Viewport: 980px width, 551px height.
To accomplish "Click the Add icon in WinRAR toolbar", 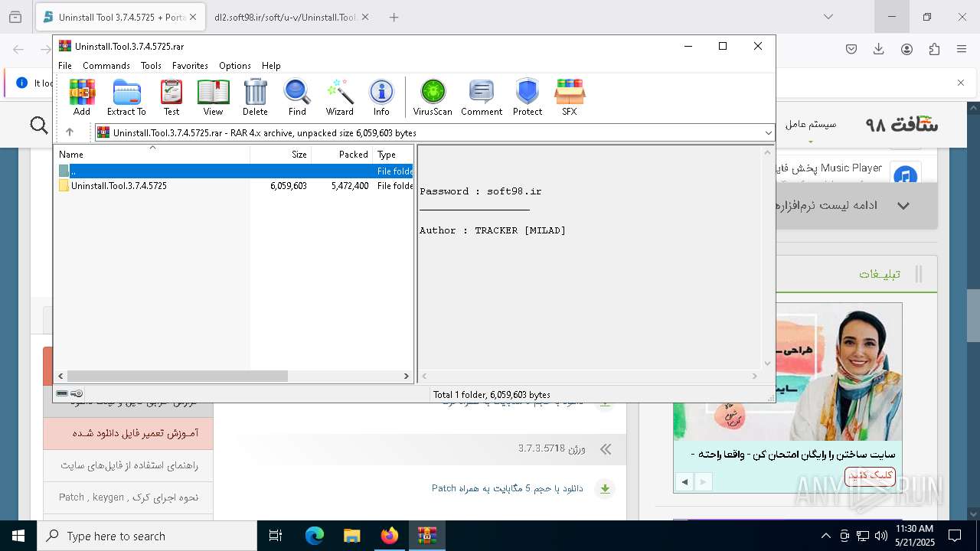I will pyautogui.click(x=82, y=97).
